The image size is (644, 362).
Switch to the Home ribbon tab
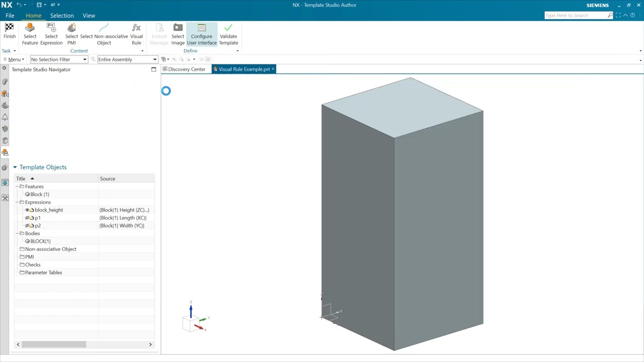pyautogui.click(x=34, y=16)
